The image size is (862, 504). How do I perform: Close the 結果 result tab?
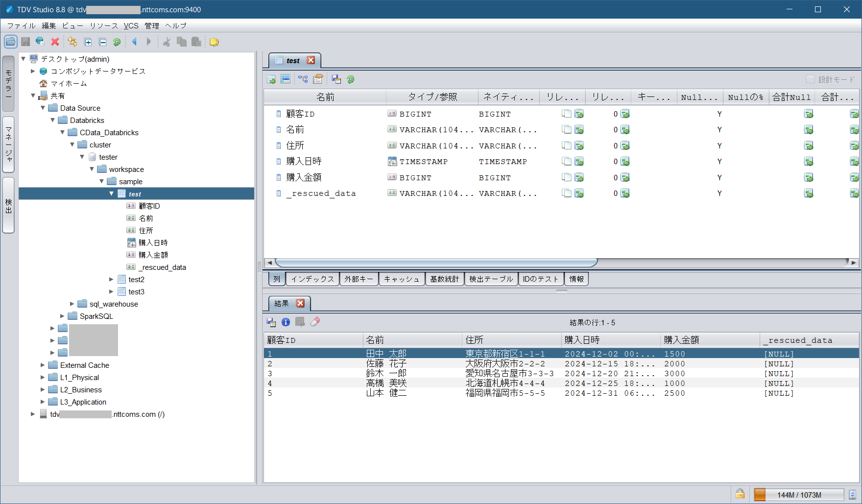point(300,303)
